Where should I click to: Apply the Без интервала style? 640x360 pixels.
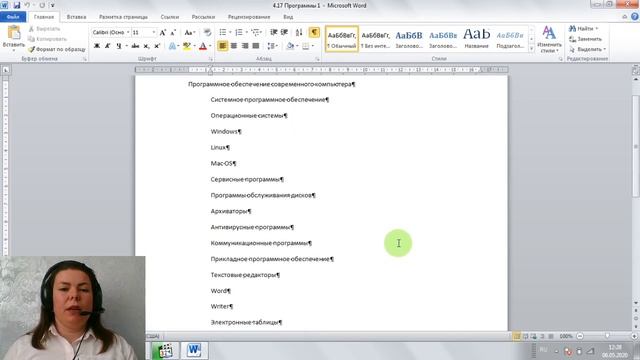coord(376,39)
